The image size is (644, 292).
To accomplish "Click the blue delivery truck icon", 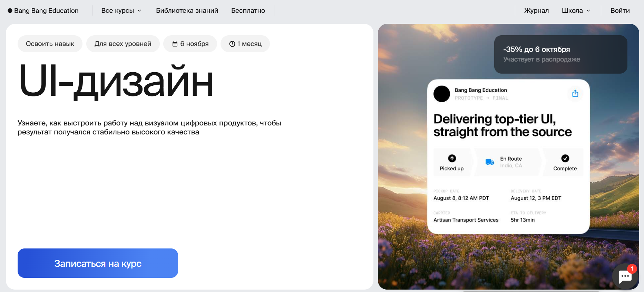I will [490, 162].
